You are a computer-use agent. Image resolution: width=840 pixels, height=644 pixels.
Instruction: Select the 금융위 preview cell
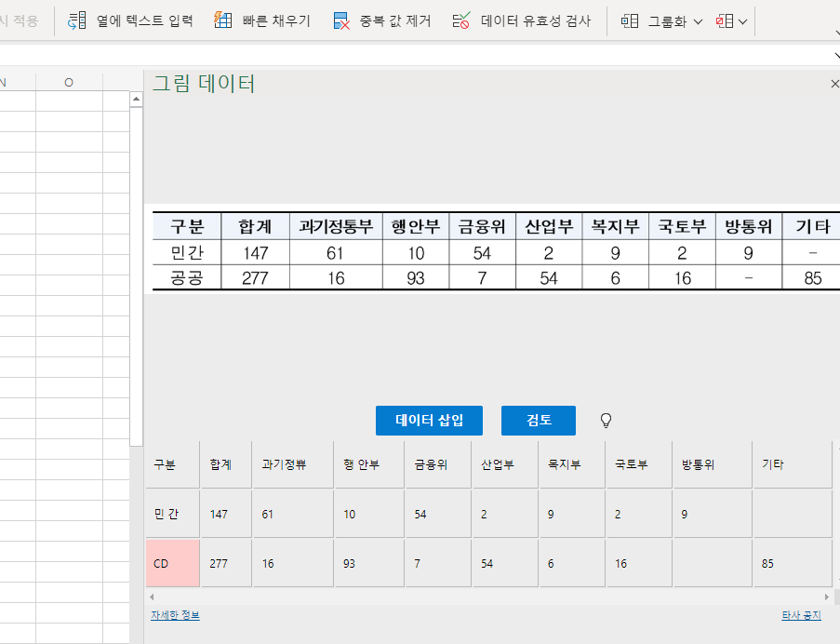(438, 464)
